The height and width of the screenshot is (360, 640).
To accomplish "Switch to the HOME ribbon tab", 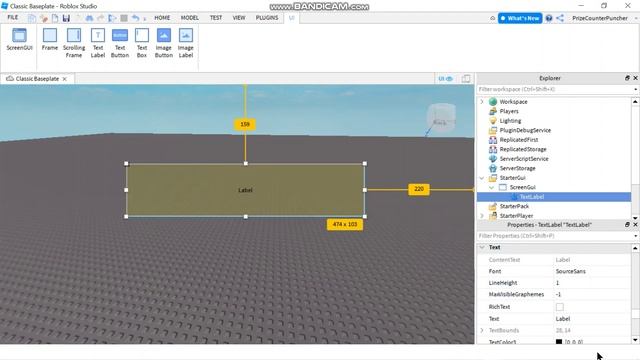I will (162, 18).
